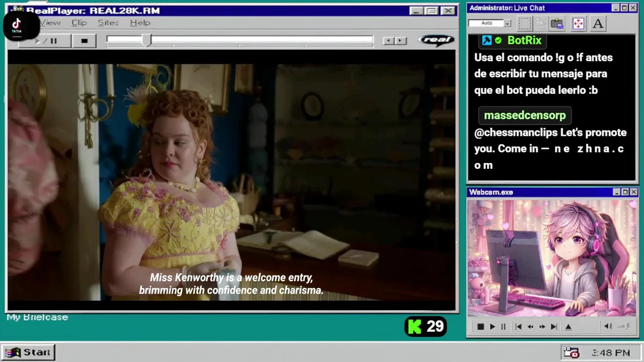Click the anime webcam image
Image resolution: width=644 pixels, height=362 pixels.
552,258
